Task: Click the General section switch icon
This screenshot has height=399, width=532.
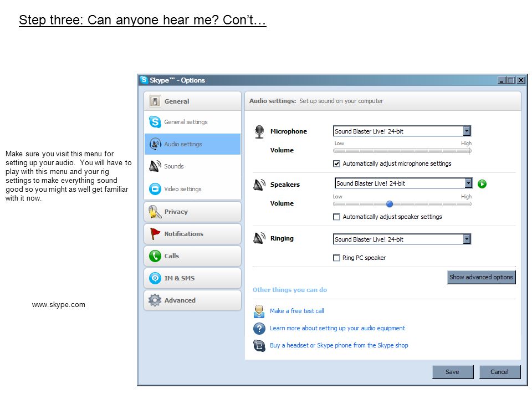Action: [x=155, y=101]
